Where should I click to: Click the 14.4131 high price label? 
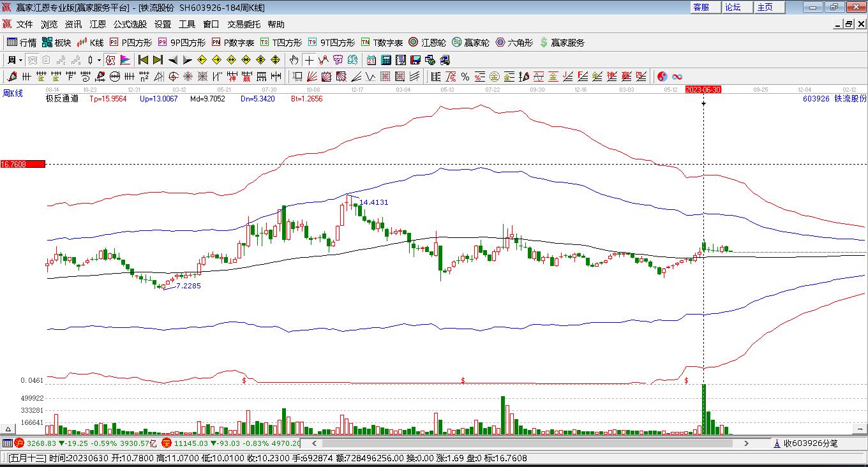[x=374, y=202]
